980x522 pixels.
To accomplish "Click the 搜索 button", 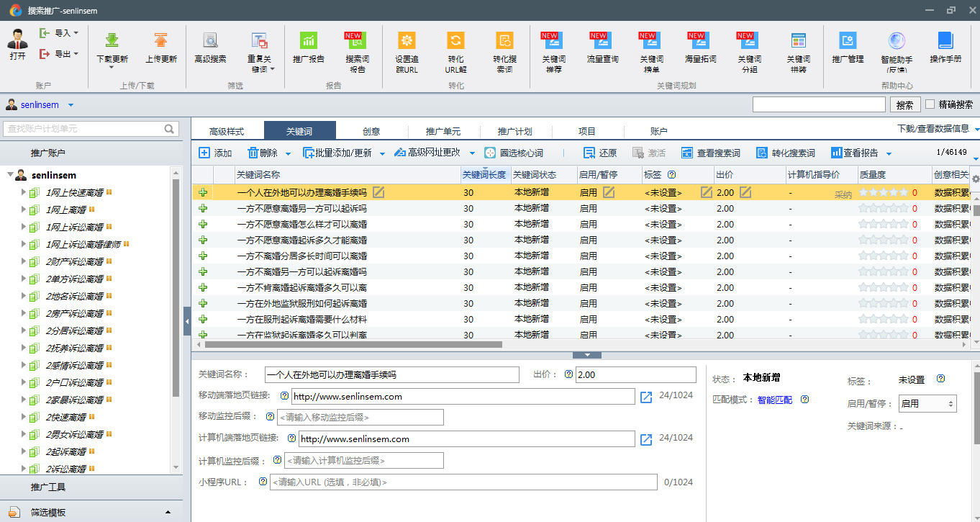I will 904,105.
